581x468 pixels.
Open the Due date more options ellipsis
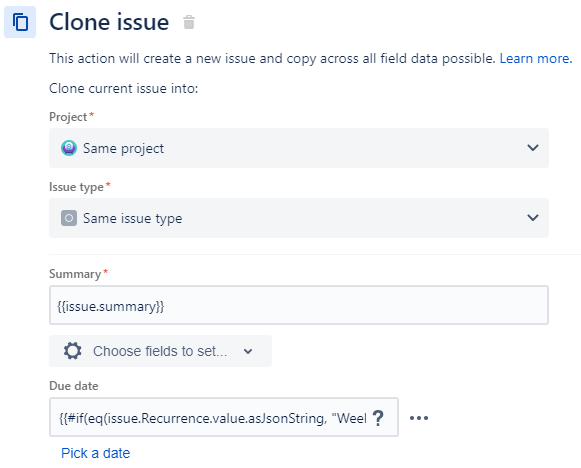pos(419,418)
